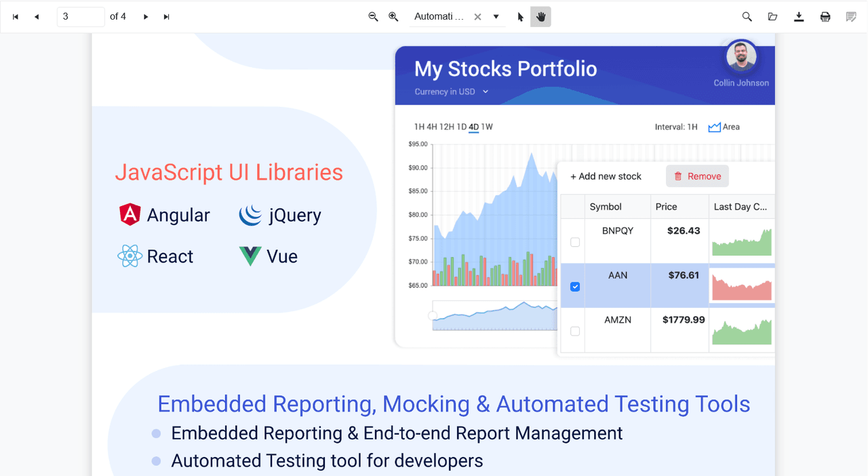Click the React logo icon
The width and height of the screenshot is (868, 476).
click(x=130, y=256)
